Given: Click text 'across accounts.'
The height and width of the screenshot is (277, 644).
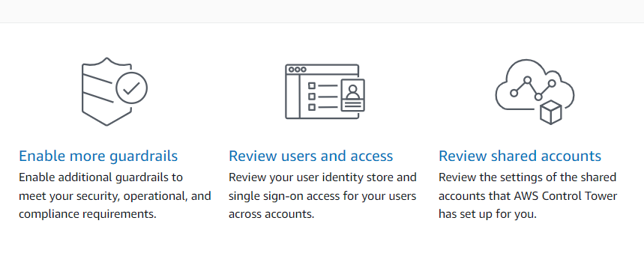Looking at the screenshot, I should (x=271, y=214).
